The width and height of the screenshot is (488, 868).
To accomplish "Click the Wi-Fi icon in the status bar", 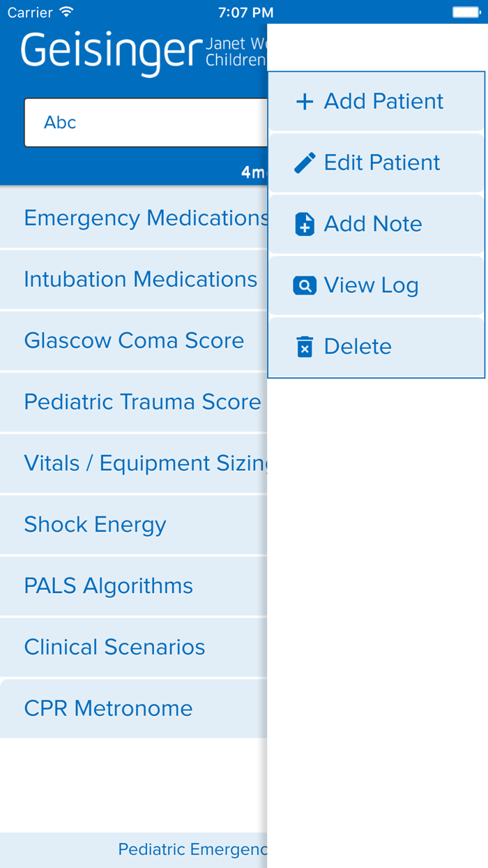I will pyautogui.click(x=65, y=12).
